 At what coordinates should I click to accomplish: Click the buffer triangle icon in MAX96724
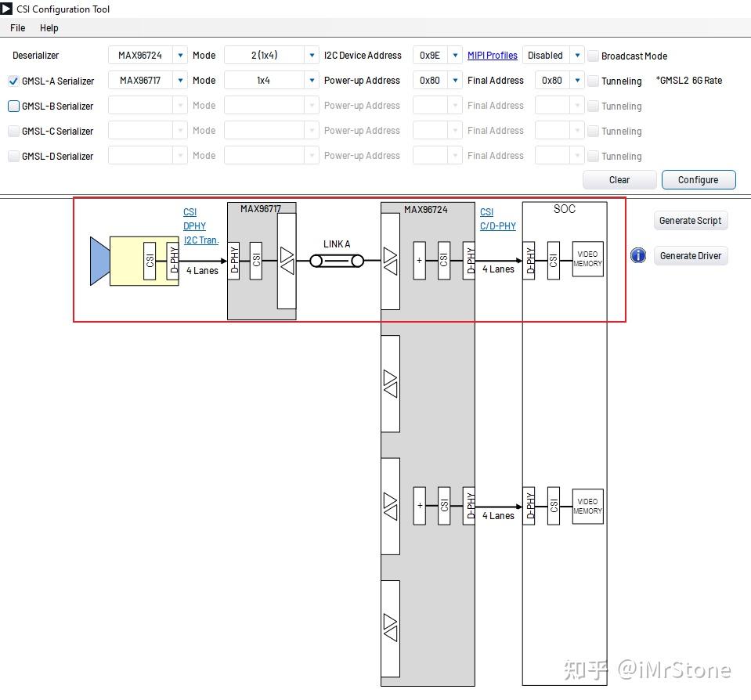pyautogui.click(x=390, y=262)
